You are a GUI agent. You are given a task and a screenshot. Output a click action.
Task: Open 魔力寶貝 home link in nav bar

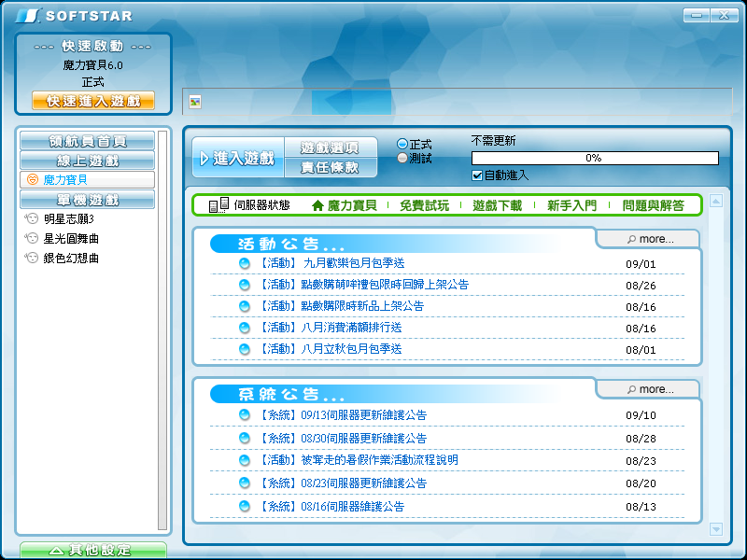pos(352,205)
